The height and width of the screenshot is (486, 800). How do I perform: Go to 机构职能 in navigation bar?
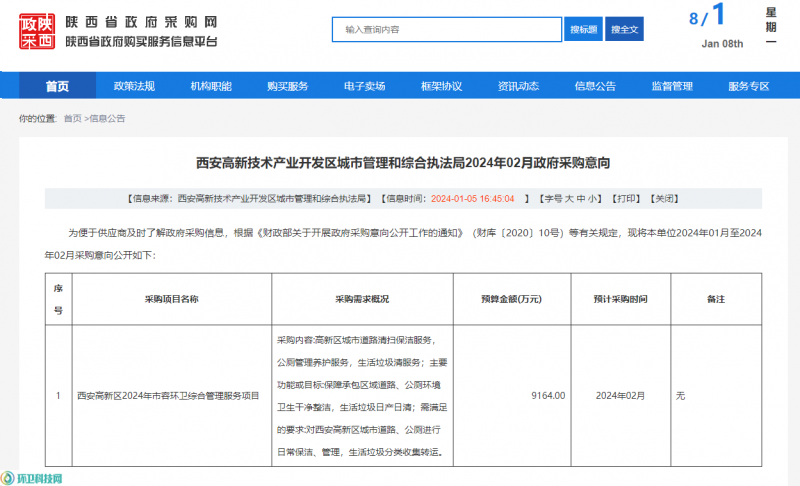click(211, 86)
